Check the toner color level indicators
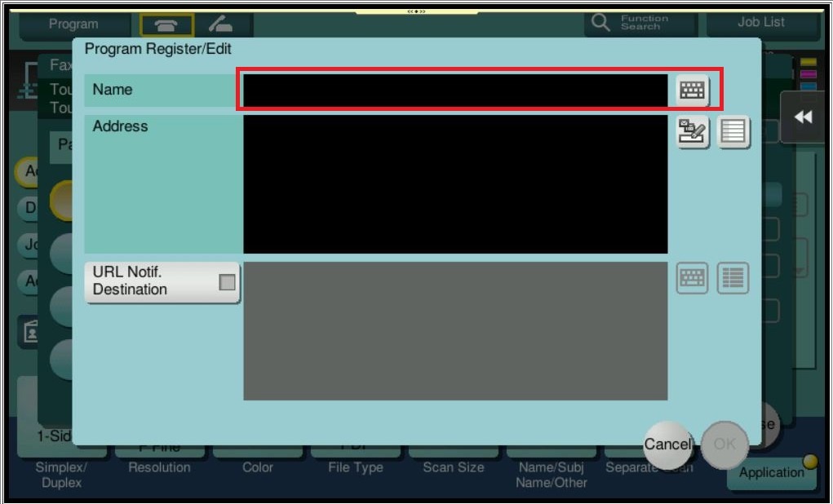833x504 pixels. pyautogui.click(x=808, y=73)
